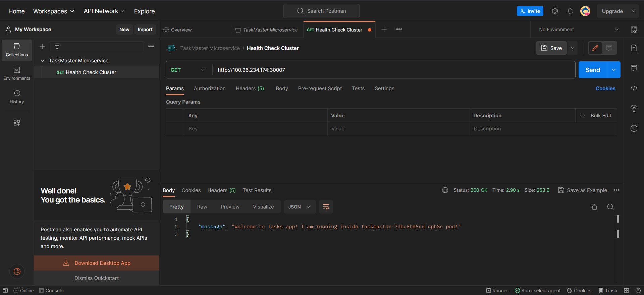Toggle the edit pencil mode button
Screen dimensions: 644x295
coord(595,48)
